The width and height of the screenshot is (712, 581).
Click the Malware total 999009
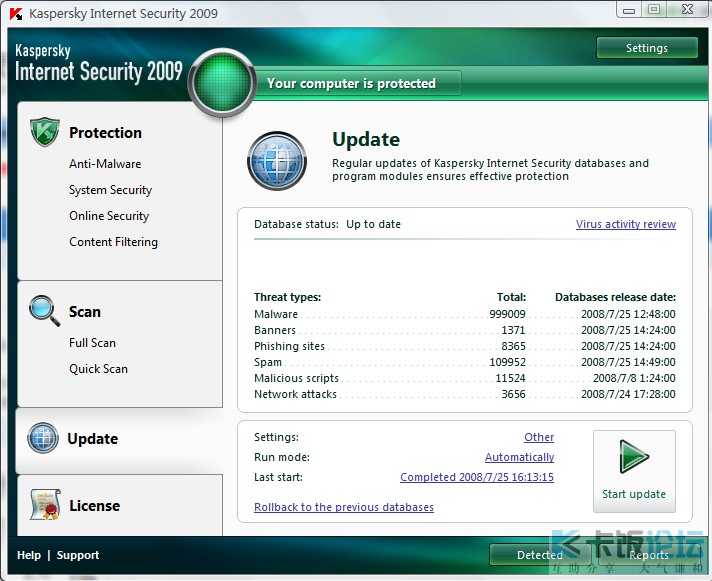coord(507,314)
